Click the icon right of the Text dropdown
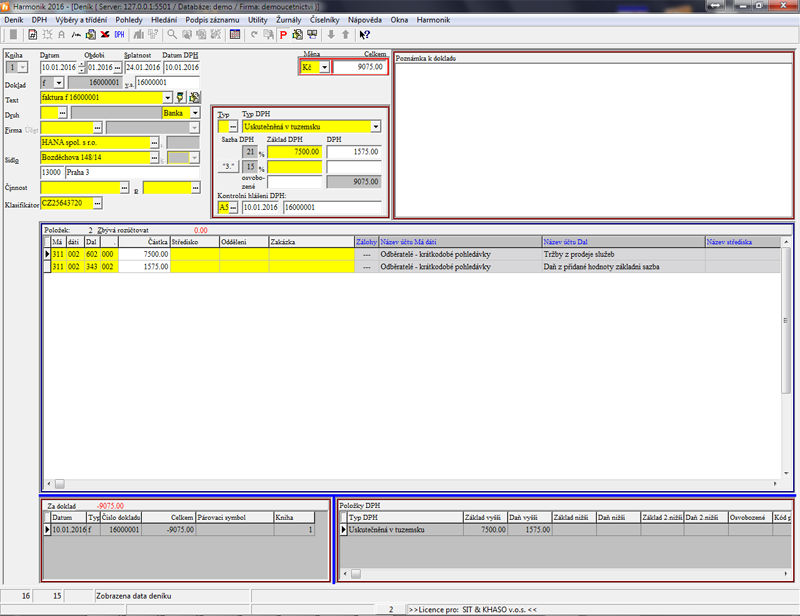 [181, 98]
